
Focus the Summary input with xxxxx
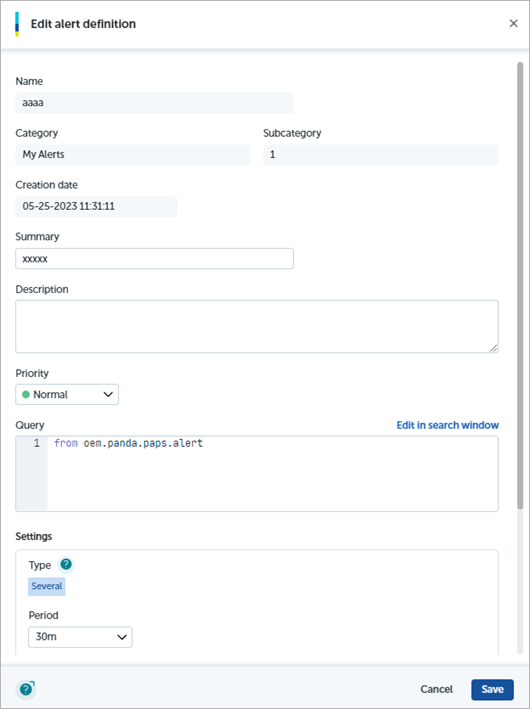click(155, 259)
